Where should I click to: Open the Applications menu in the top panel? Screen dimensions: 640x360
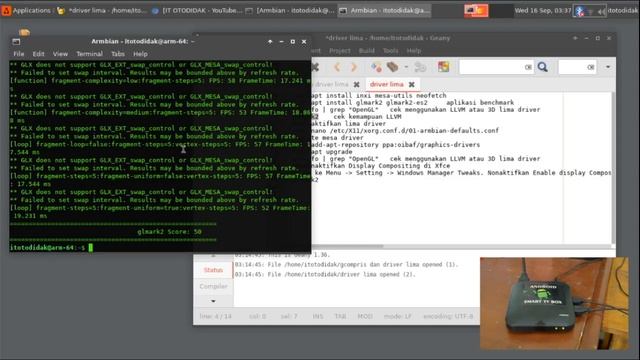(26, 10)
